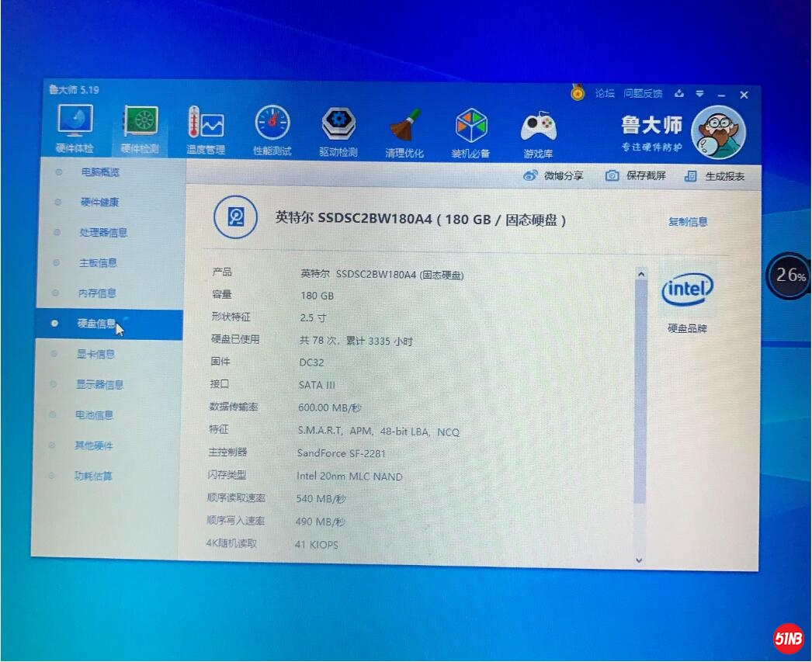Click 共 78 次 usage count text
This screenshot has width=812, height=662.
click(319, 341)
